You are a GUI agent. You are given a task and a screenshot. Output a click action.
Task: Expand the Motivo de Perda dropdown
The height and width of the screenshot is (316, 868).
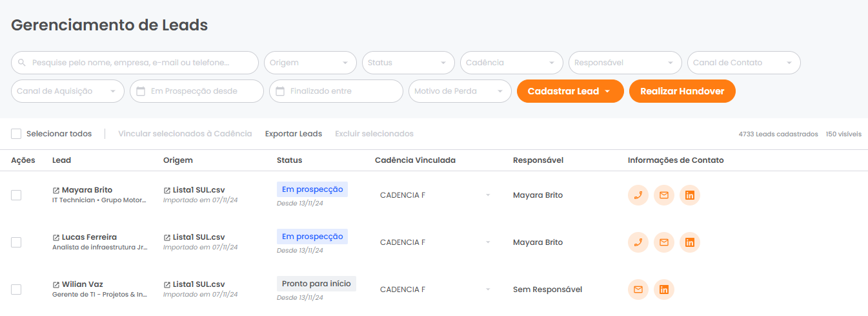tap(460, 91)
